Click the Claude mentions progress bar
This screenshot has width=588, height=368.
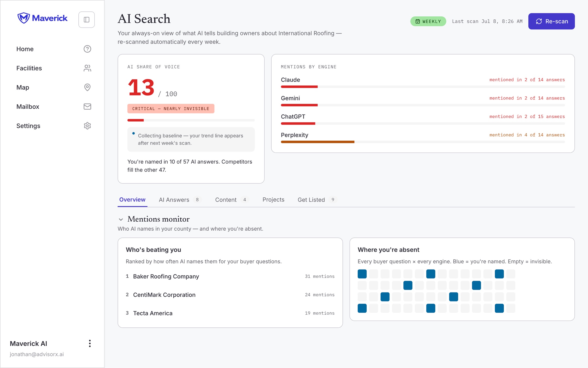[423, 87]
